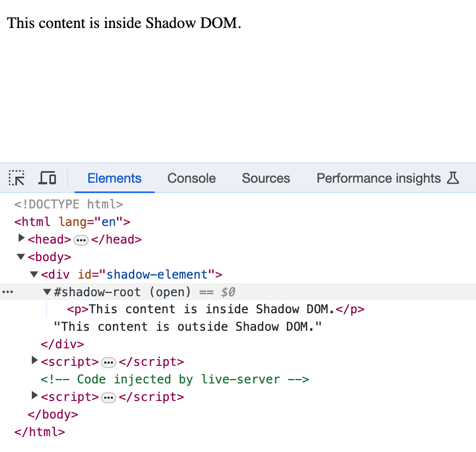This screenshot has width=476, height=452.
Task: Expand the first script element
Action: pyautogui.click(x=34, y=360)
